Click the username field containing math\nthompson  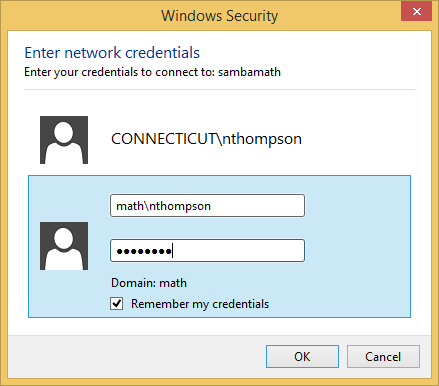[207, 206]
